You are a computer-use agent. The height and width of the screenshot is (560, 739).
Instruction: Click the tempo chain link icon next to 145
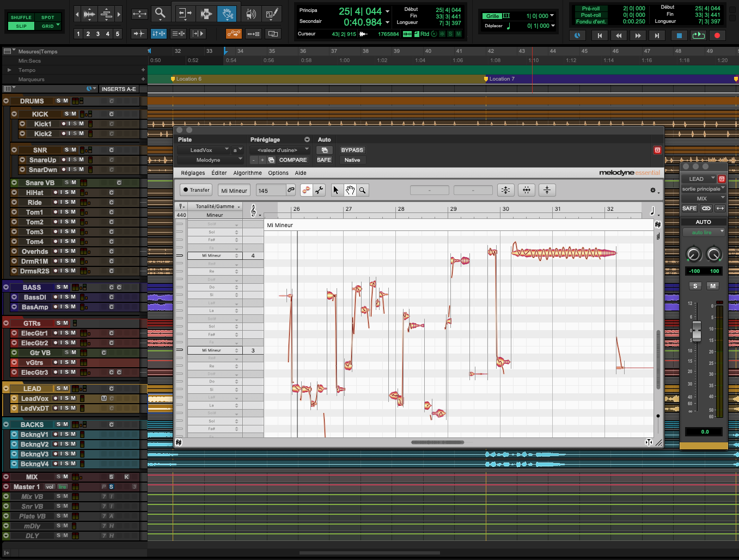(x=291, y=190)
